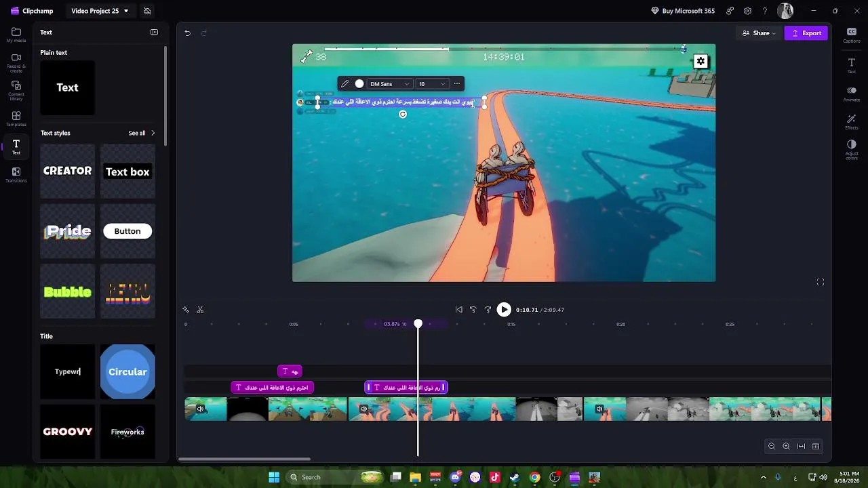Click the rightmost timeline layout icon
This screenshot has height=488, width=868.
click(x=816, y=446)
